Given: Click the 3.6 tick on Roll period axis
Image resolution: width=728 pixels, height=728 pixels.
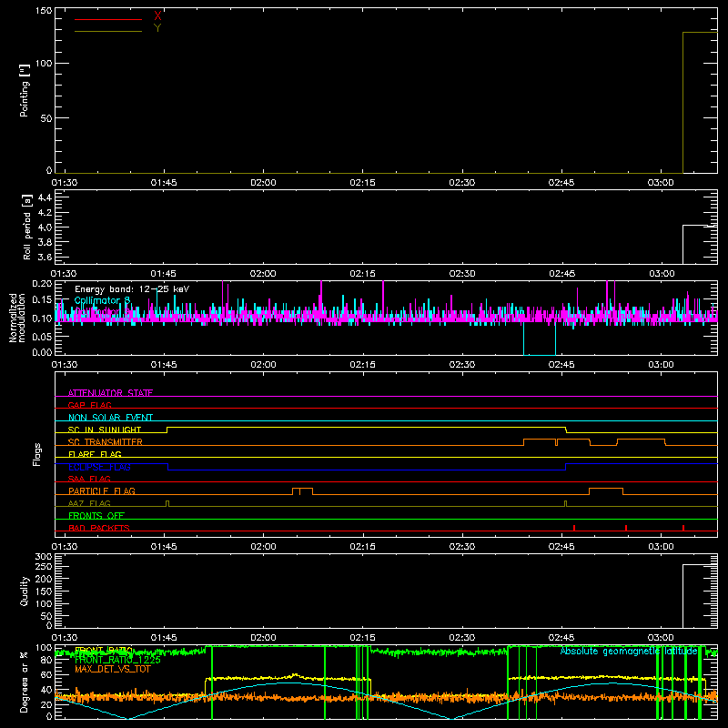Looking at the screenshot, I should (x=45, y=257).
